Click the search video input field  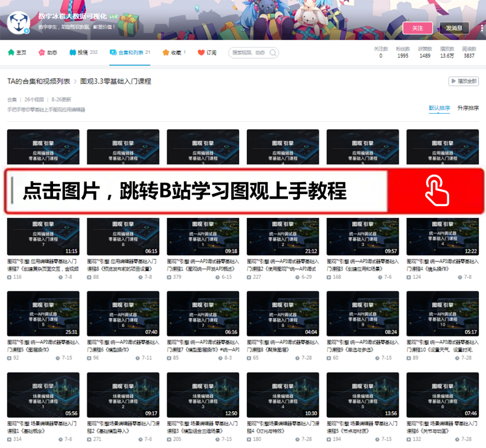pos(249,53)
